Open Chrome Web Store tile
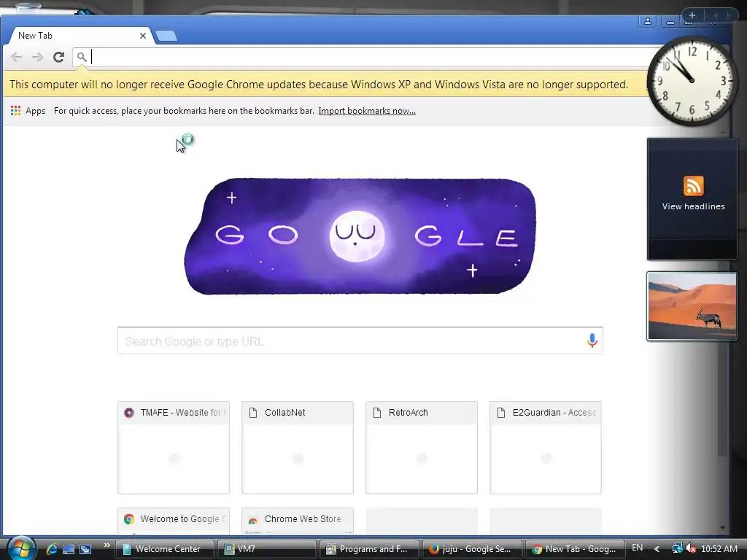The height and width of the screenshot is (560, 747). 298,521
